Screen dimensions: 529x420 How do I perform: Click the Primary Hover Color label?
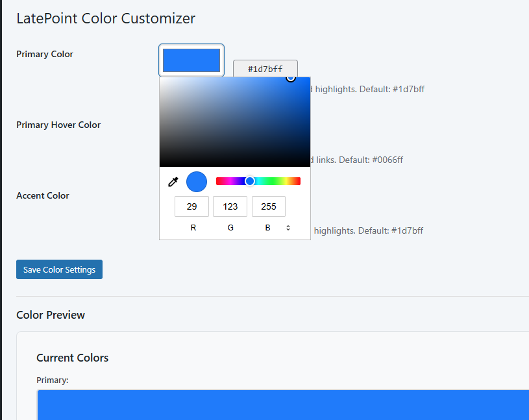[x=58, y=125]
